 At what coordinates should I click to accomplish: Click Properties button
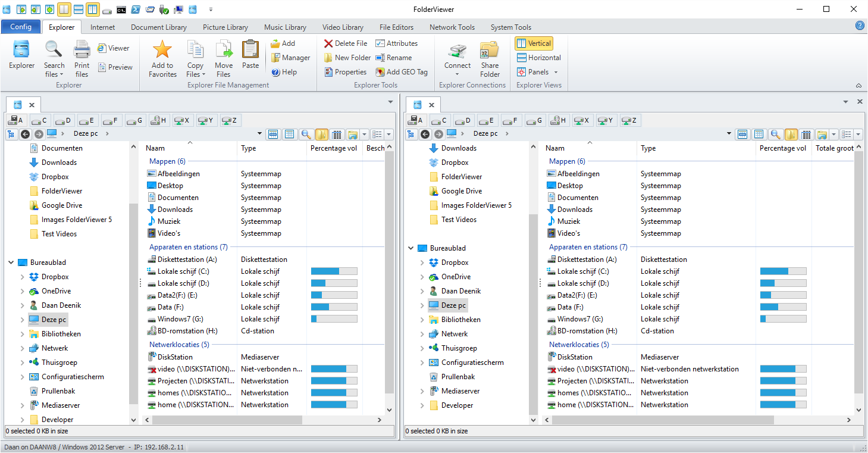(x=345, y=72)
